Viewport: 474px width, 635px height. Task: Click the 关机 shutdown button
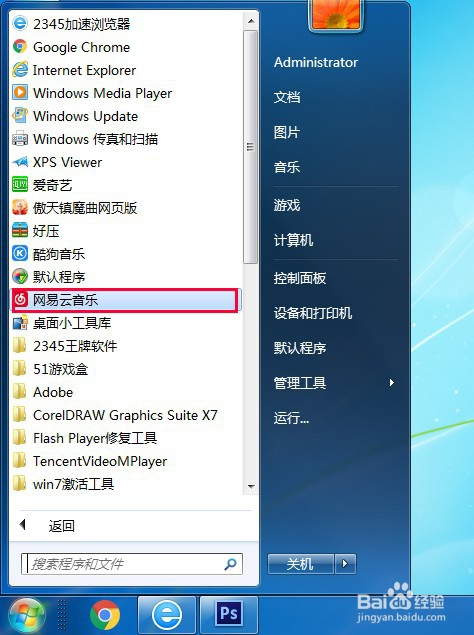[301, 563]
